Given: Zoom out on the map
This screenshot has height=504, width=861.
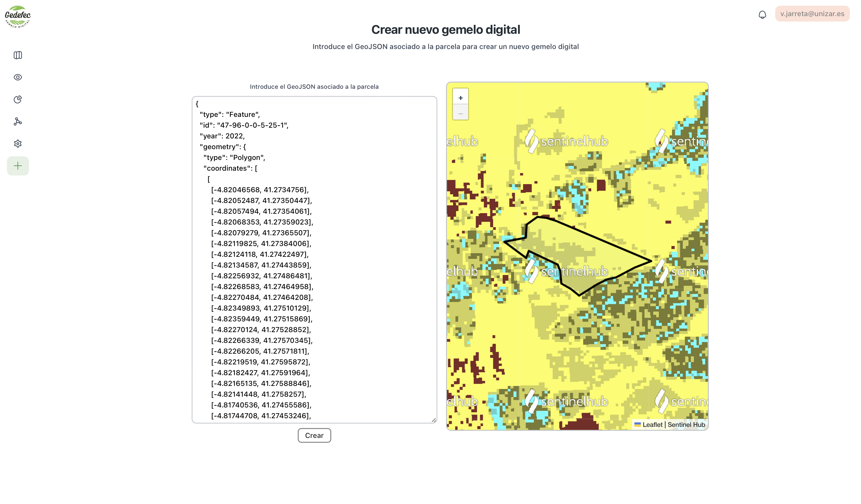Looking at the screenshot, I should [x=460, y=113].
